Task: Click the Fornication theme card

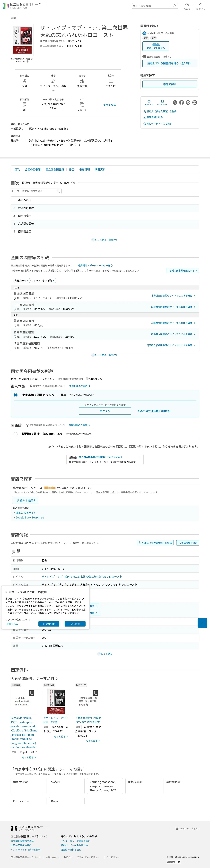Action: 29,801
